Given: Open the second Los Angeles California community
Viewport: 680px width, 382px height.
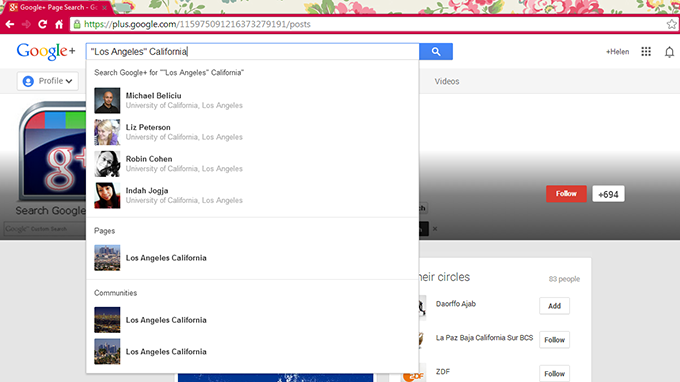Looking at the screenshot, I should [252, 352].
